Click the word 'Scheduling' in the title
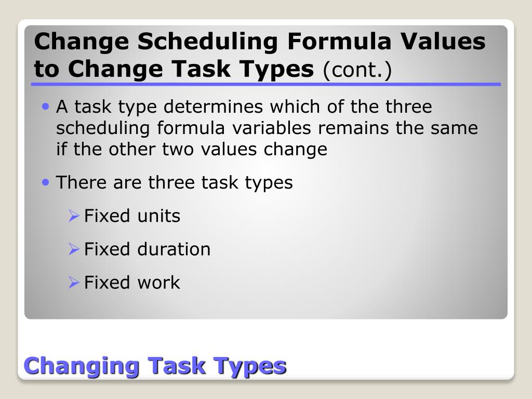Screen dimensions: 532x399 pos(208,42)
